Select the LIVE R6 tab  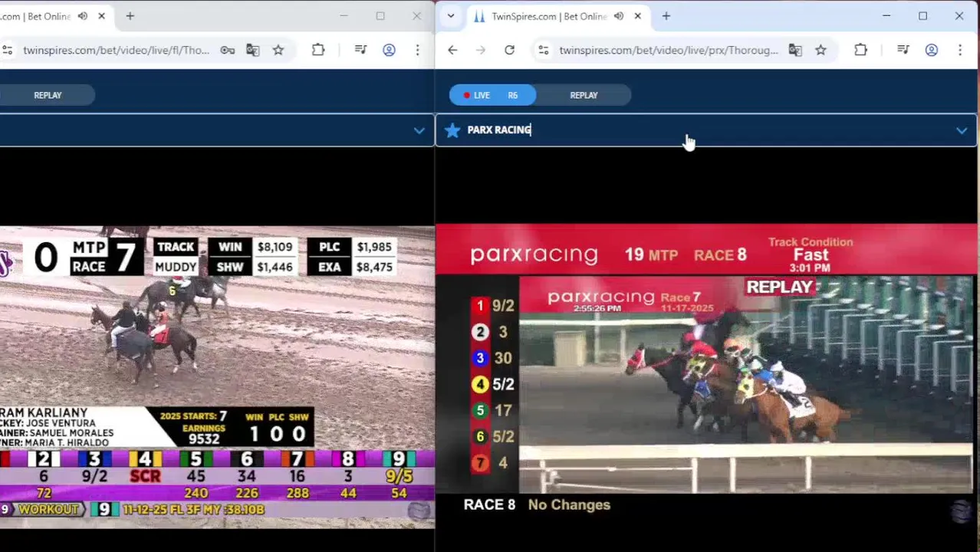pos(493,95)
